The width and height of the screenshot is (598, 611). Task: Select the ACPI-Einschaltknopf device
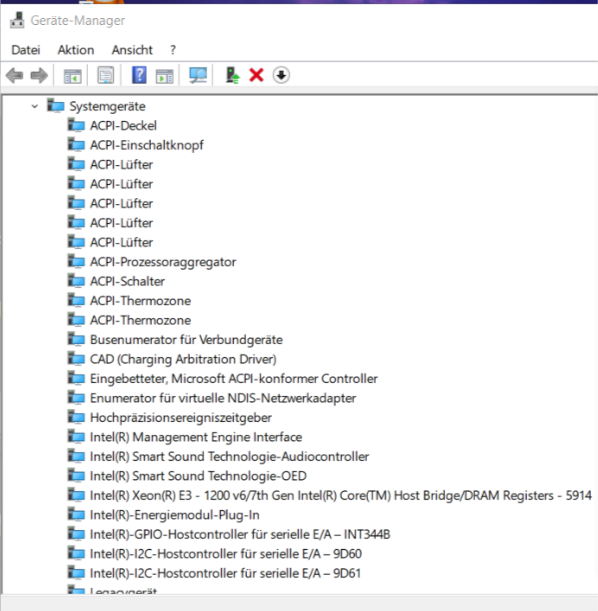pyautogui.click(x=147, y=145)
